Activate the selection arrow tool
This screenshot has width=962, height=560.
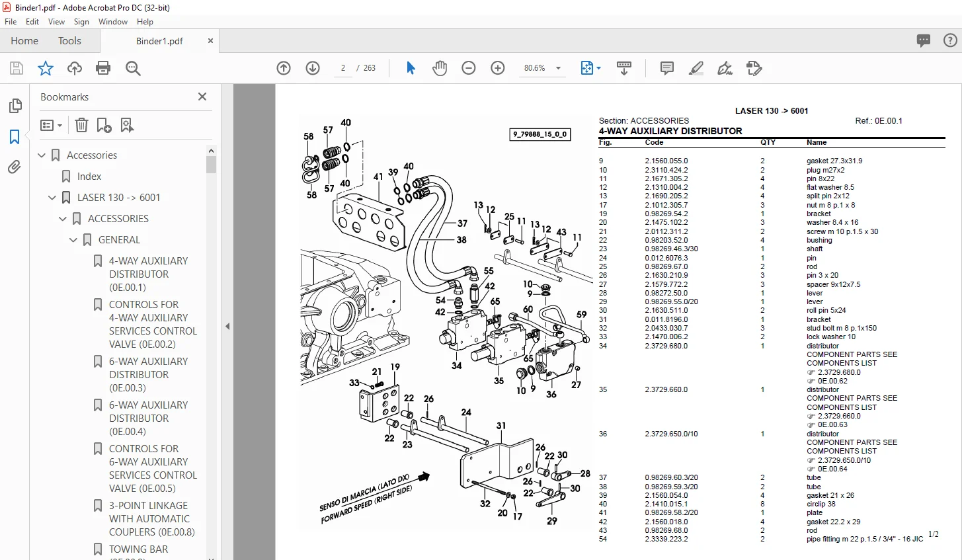[x=411, y=68]
